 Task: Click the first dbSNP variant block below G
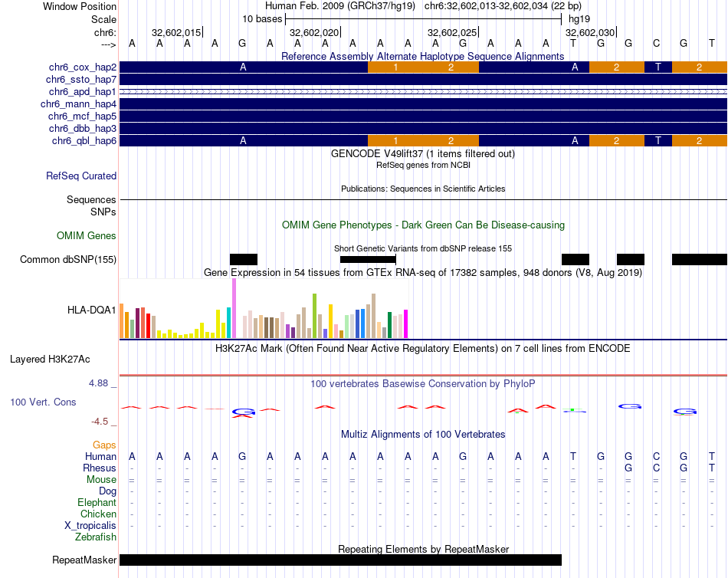pos(243,259)
